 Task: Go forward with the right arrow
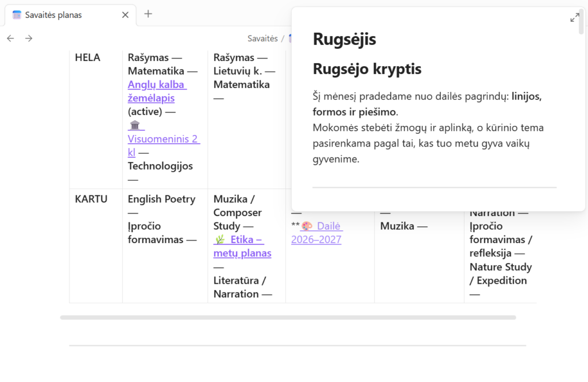(x=29, y=38)
